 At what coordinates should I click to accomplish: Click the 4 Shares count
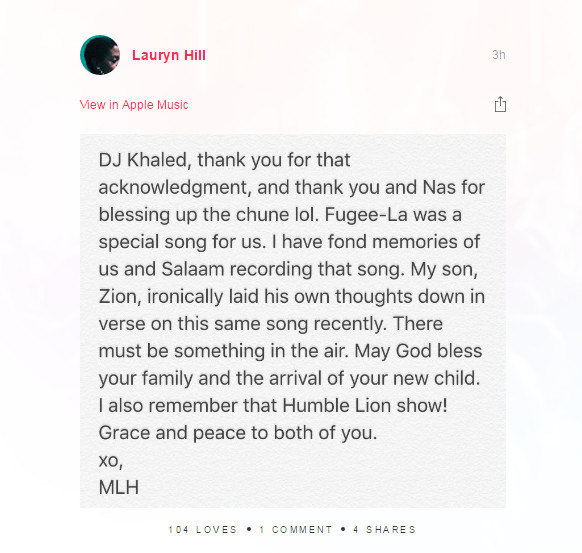tap(384, 530)
